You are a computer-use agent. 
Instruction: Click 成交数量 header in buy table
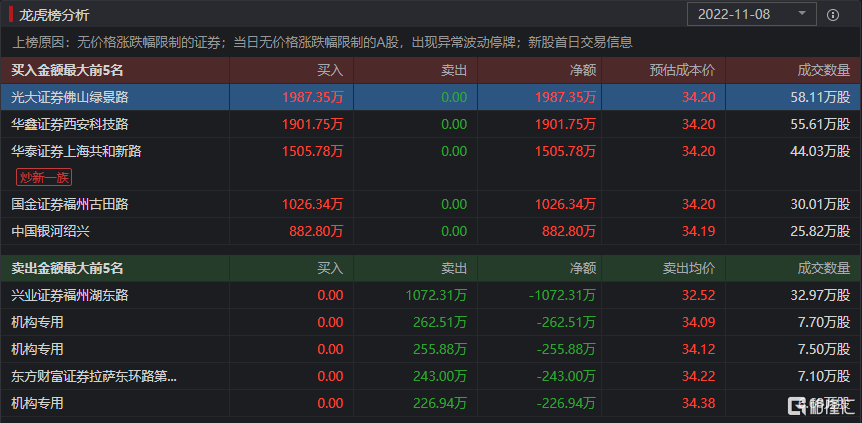click(x=824, y=70)
